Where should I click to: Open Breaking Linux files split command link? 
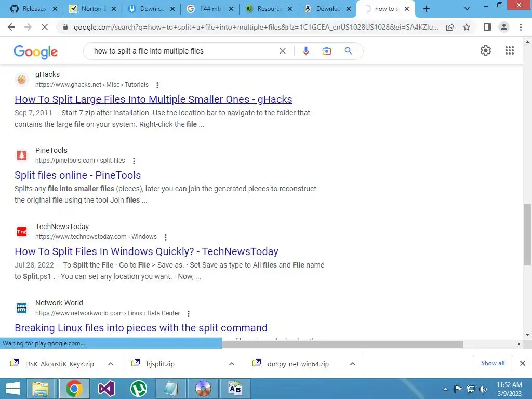(141, 328)
